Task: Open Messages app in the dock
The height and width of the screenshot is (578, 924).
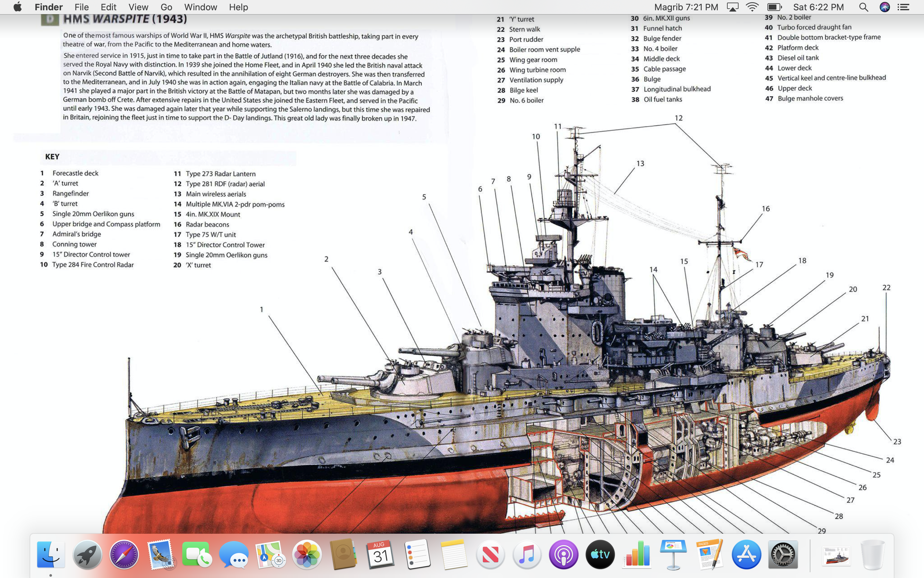Action: point(234,554)
